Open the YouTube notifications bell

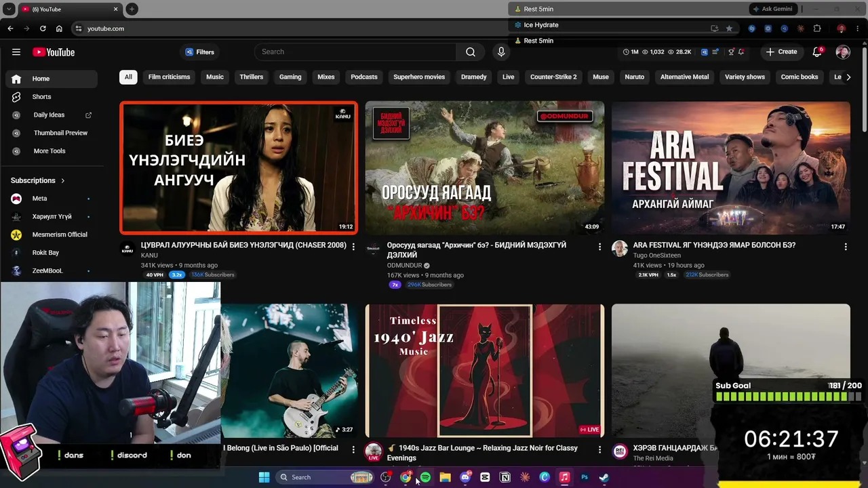818,52
